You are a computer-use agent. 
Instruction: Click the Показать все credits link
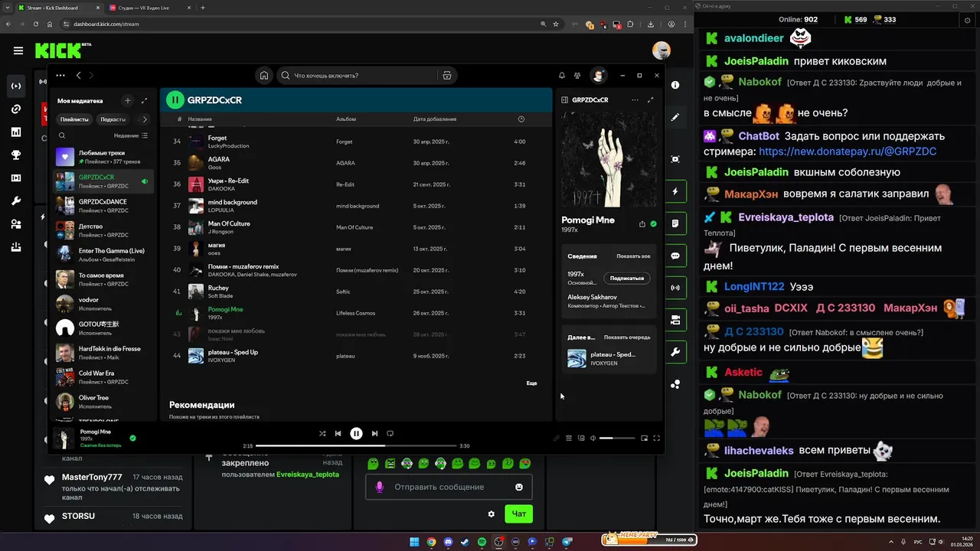633,256
